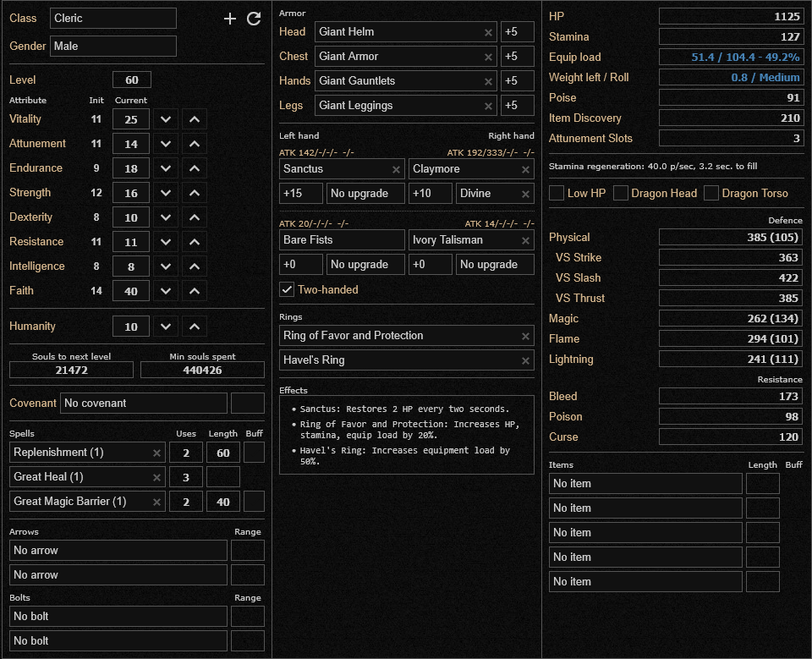Remove Claymore from the right hand
This screenshot has width=812, height=659.
click(x=525, y=169)
